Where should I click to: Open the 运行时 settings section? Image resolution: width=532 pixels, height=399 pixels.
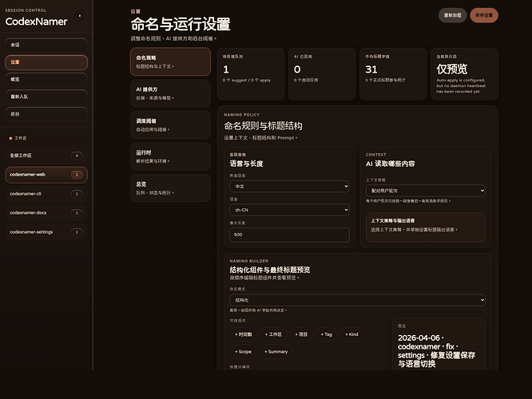[170, 156]
